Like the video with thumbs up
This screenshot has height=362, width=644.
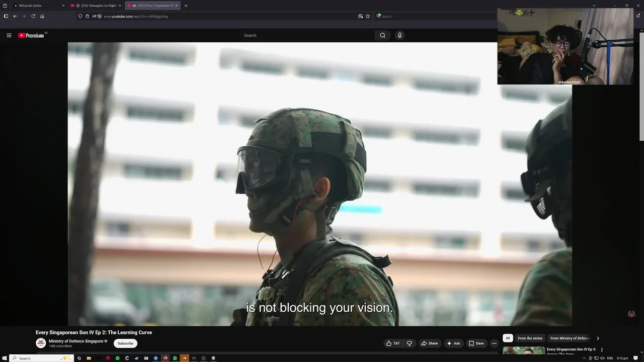tap(393, 343)
